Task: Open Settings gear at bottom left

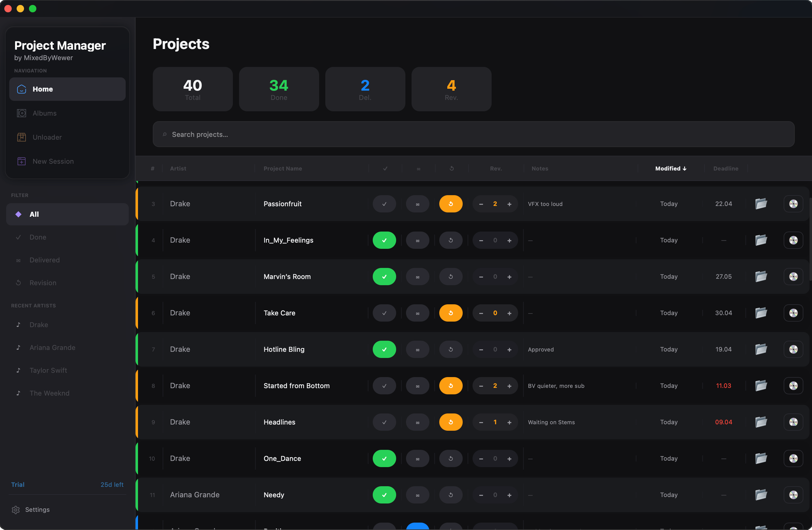Action: click(x=16, y=510)
